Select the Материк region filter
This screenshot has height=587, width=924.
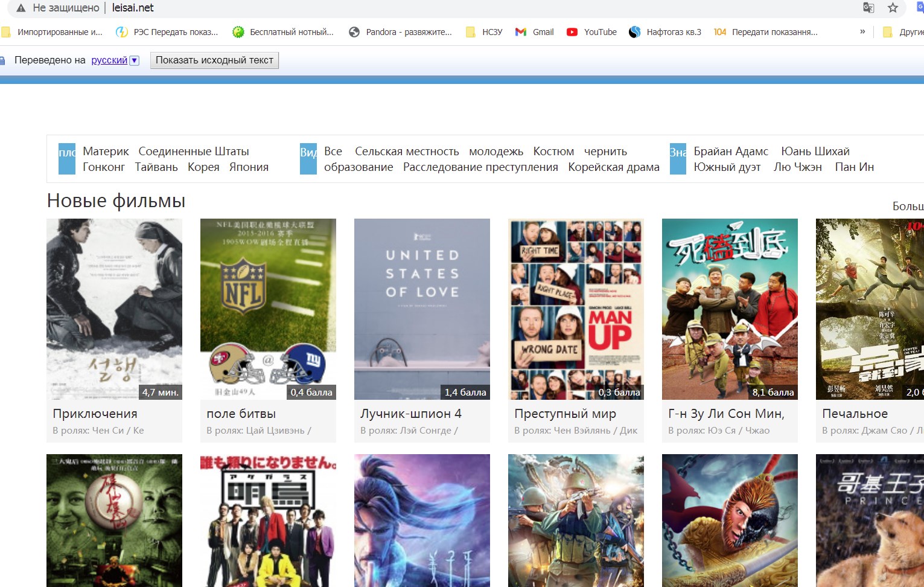pyautogui.click(x=106, y=151)
